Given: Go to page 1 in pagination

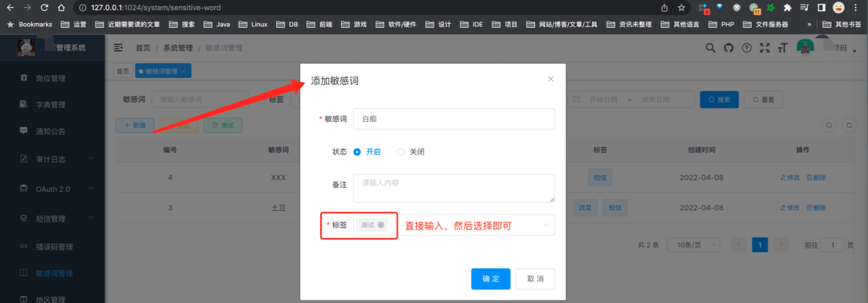Looking at the screenshot, I should pyautogui.click(x=760, y=245).
